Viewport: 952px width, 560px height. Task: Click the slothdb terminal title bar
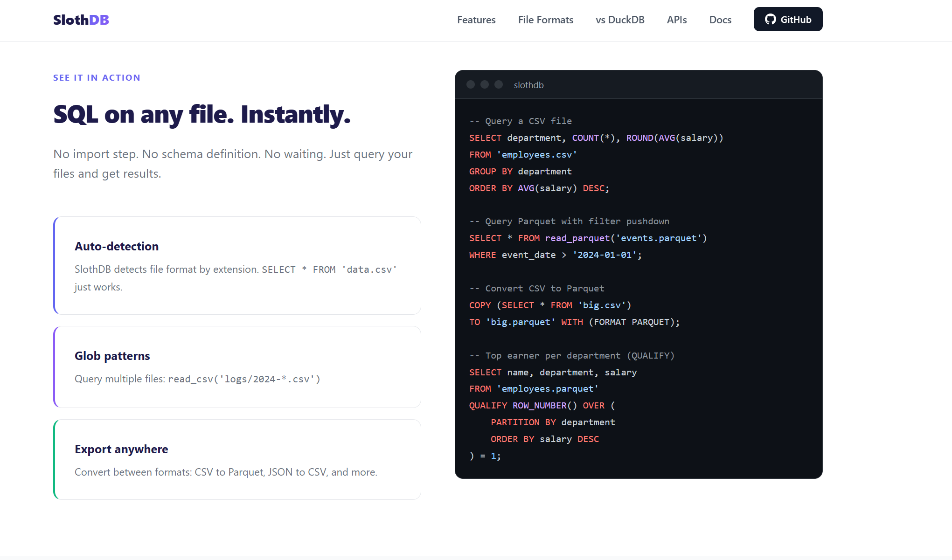(528, 85)
